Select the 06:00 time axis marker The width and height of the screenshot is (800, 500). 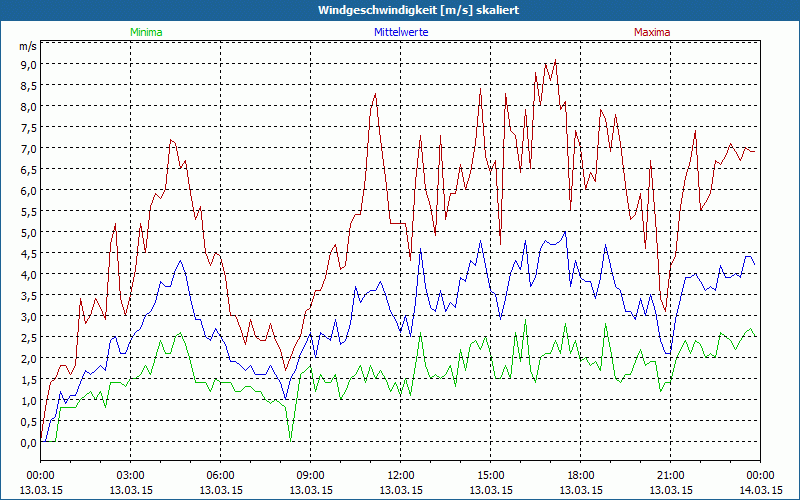[x=221, y=475]
